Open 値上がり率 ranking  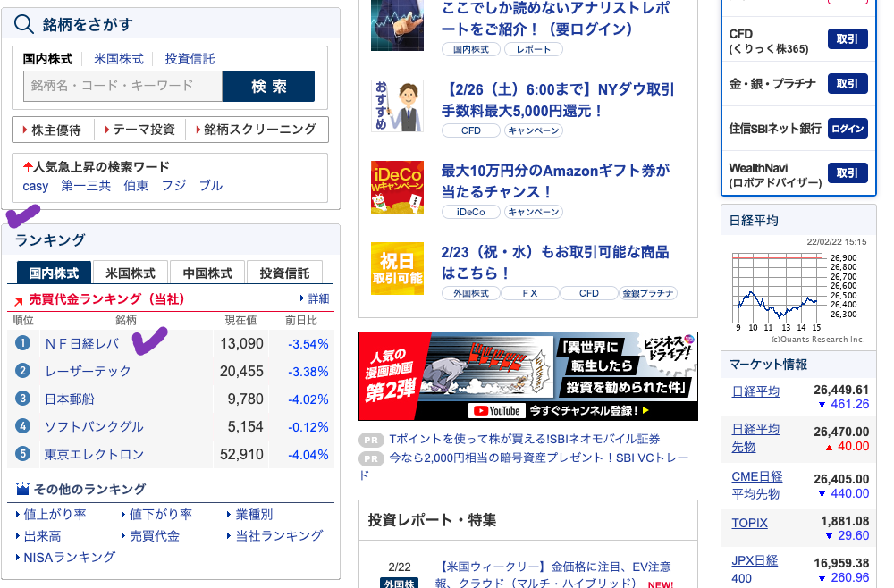(55, 515)
